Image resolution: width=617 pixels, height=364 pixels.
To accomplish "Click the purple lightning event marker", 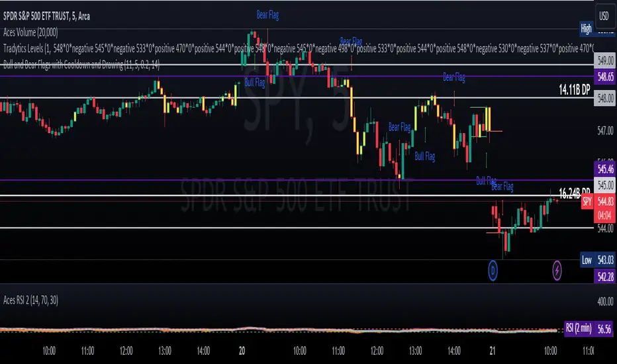I will [x=557, y=270].
